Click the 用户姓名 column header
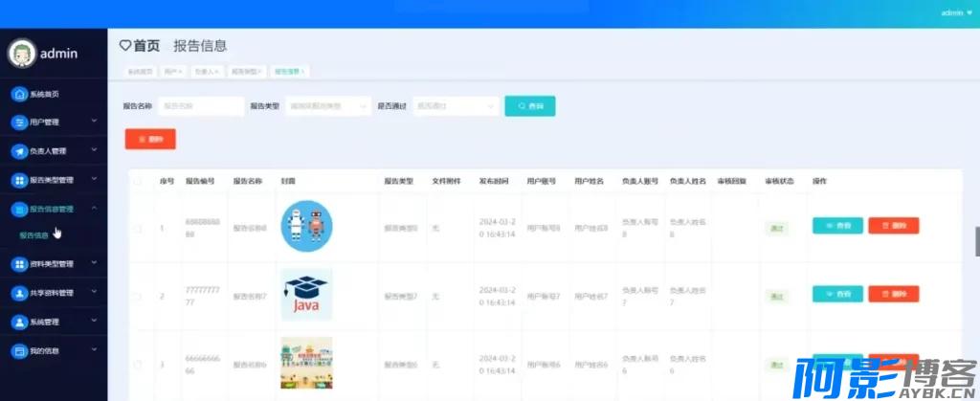The width and height of the screenshot is (980, 401). 590,182
